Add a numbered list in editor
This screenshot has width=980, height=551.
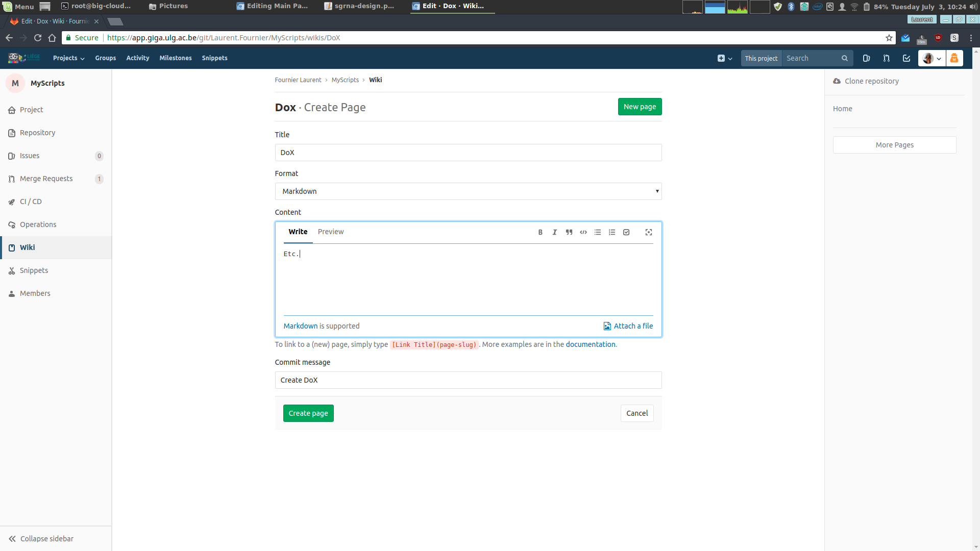[x=611, y=232]
